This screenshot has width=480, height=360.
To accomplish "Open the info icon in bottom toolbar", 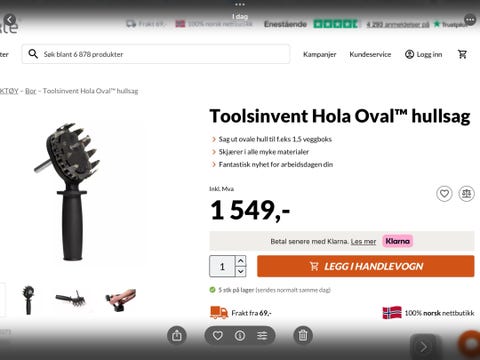I will 240,336.
